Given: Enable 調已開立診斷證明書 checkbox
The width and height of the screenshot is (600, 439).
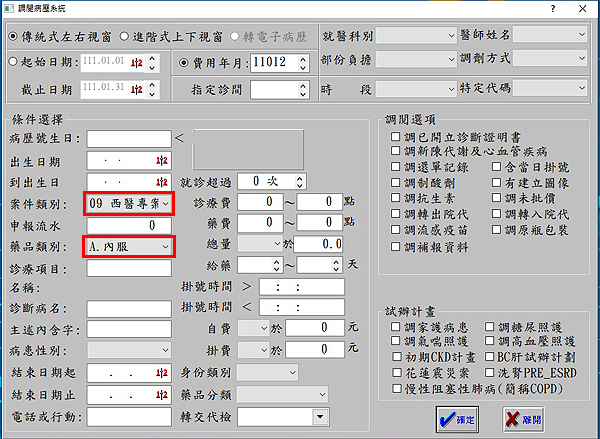Looking at the screenshot, I should coord(397,136).
